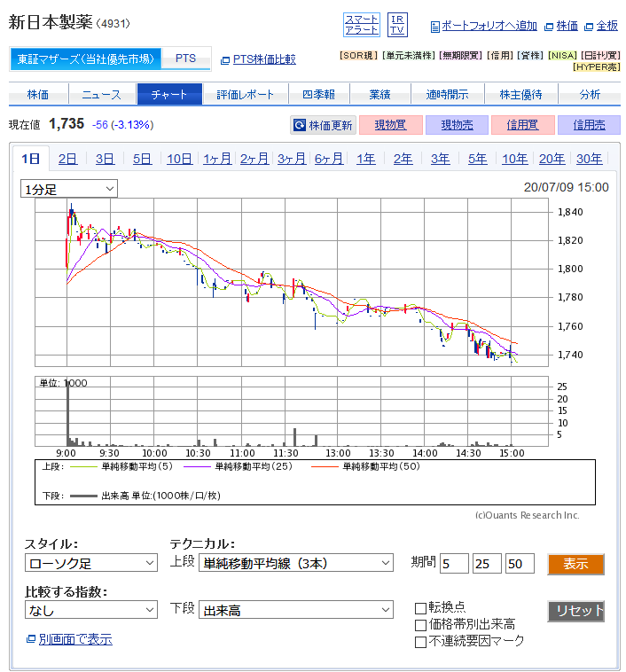Click the period input field showing 25

(x=487, y=564)
